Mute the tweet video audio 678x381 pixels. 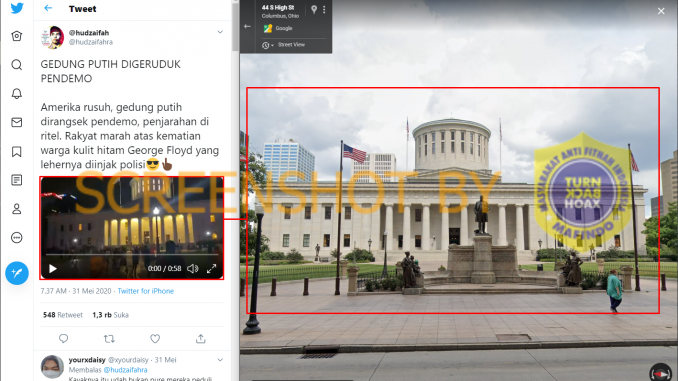click(192, 269)
